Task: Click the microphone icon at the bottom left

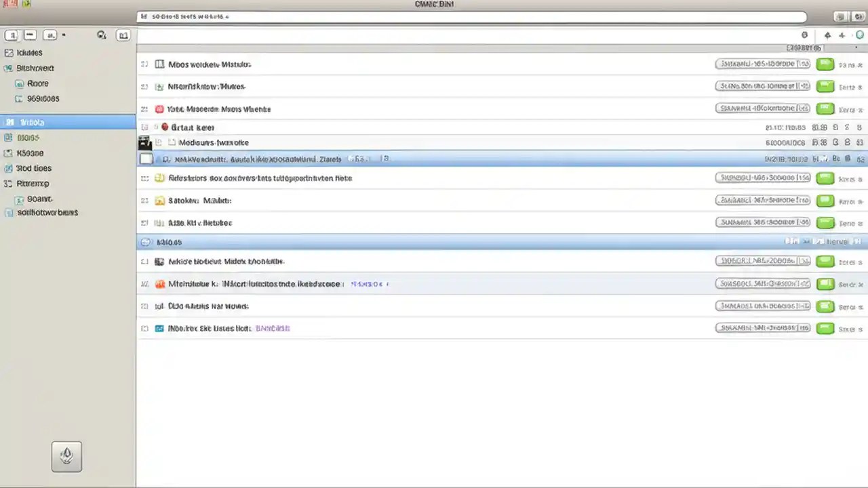Action: coord(66,455)
